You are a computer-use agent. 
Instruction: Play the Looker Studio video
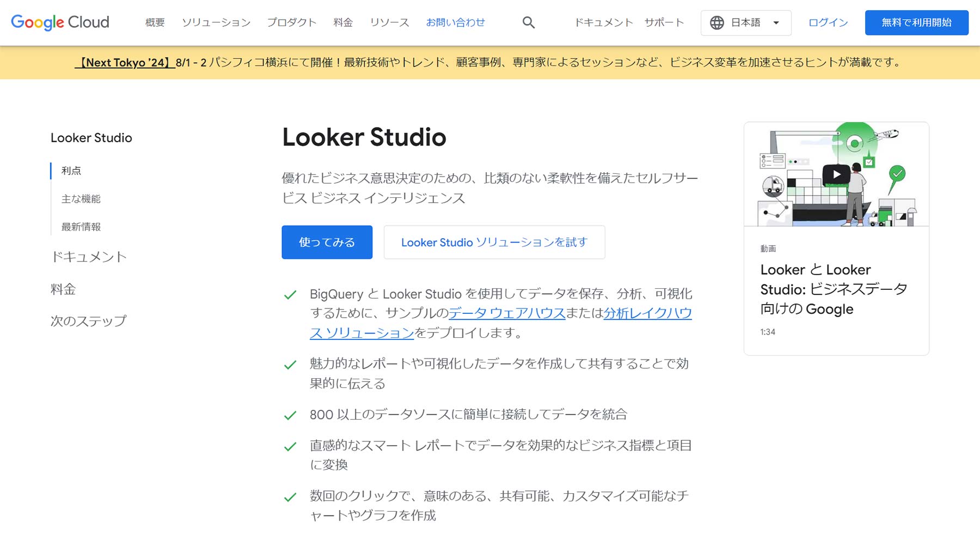(836, 174)
